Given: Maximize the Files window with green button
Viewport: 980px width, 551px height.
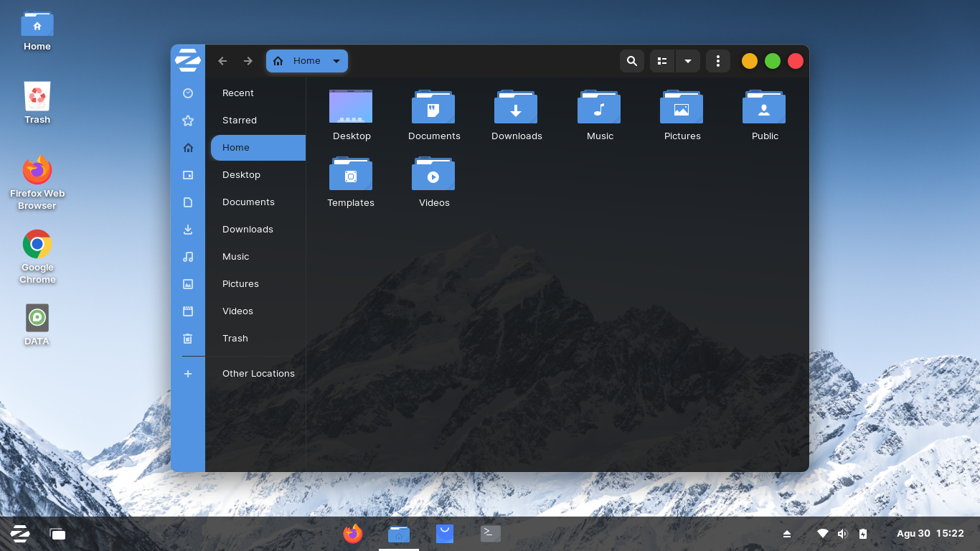Looking at the screenshot, I should pyautogui.click(x=773, y=61).
